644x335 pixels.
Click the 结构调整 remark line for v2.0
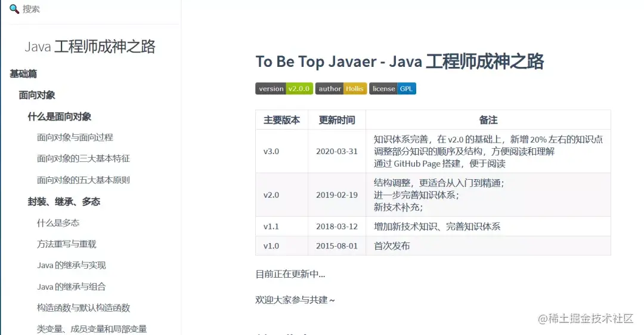(x=439, y=183)
